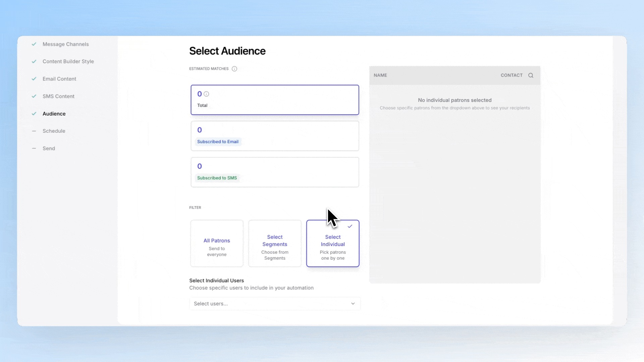Click checkmark icon beside Email Content step
Image resolution: width=644 pixels, height=362 pixels.
[34, 79]
